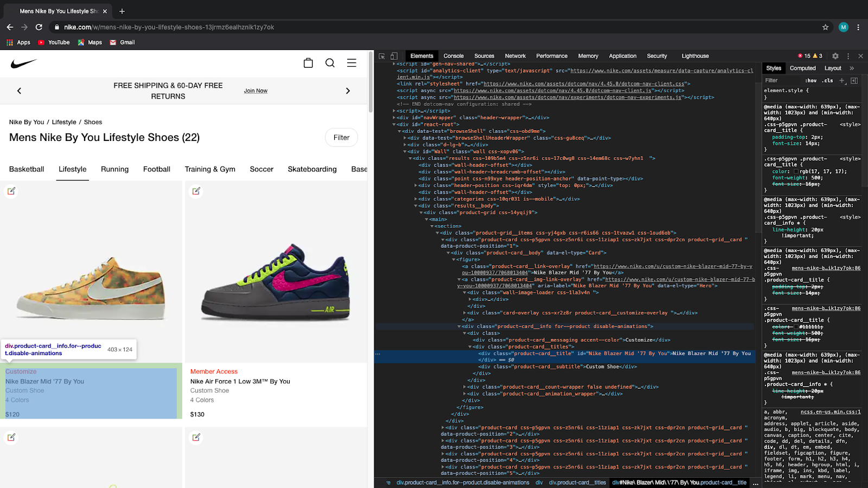
Task: Open Nike Air Force 1 Low 3M shoe image
Action: (276, 272)
